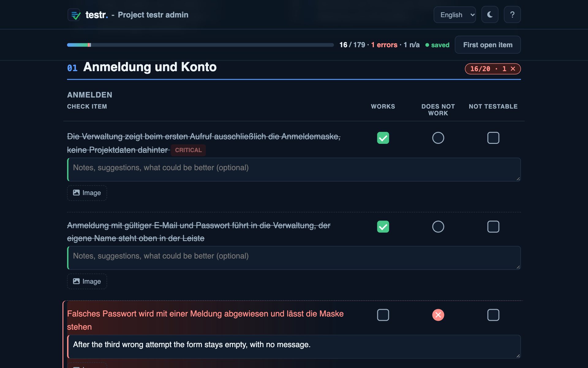This screenshot has width=588, height=368.
Task: Click the NOT TESTABLE column header
Action: tap(493, 106)
